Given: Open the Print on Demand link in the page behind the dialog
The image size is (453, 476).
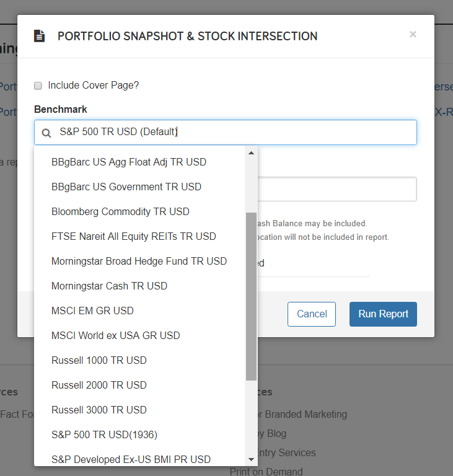Looking at the screenshot, I should (x=266, y=472).
